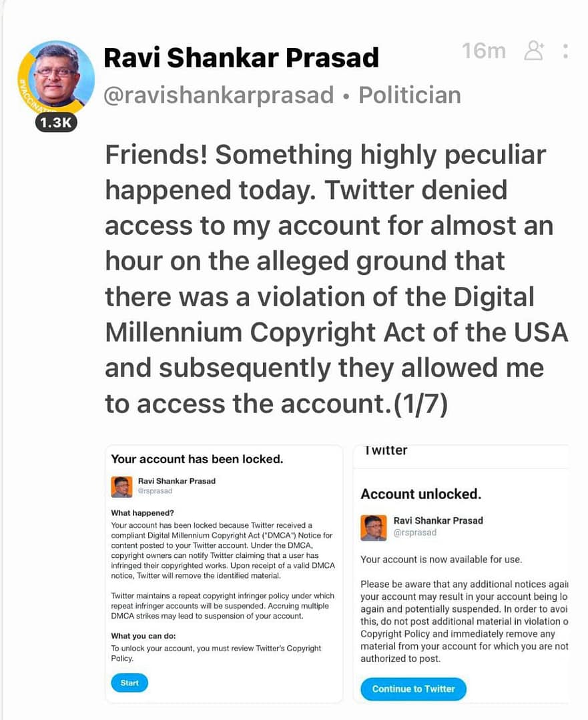Click the Politician label
This screenshot has width=588, height=720.
pos(410,95)
